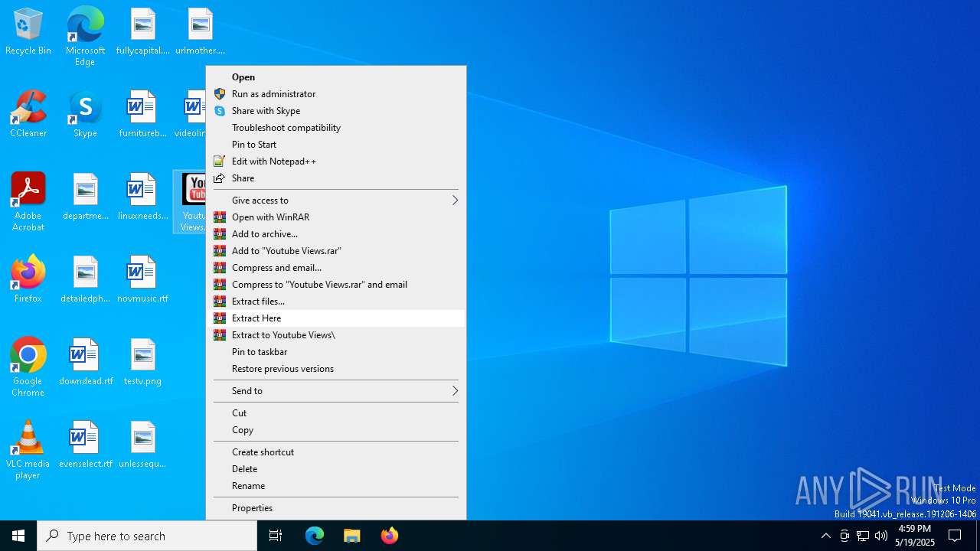980x551 pixels.
Task: Choose Restore previous versions
Action: pos(336,369)
